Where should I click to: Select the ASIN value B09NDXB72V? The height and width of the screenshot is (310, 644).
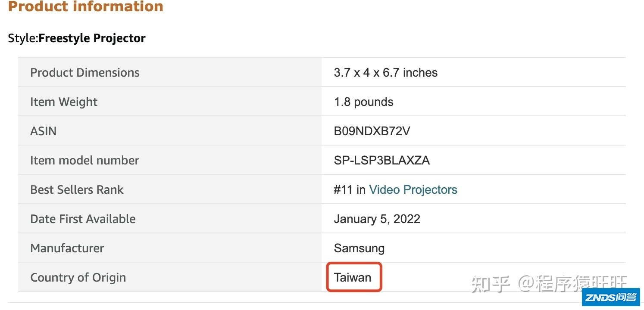coord(372,131)
